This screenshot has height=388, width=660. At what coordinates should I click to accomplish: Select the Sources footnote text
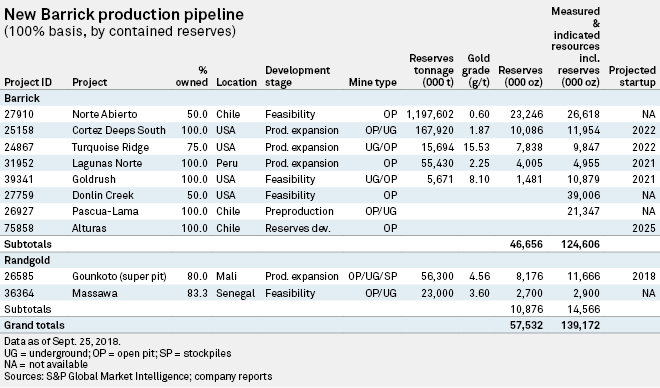coord(138,376)
